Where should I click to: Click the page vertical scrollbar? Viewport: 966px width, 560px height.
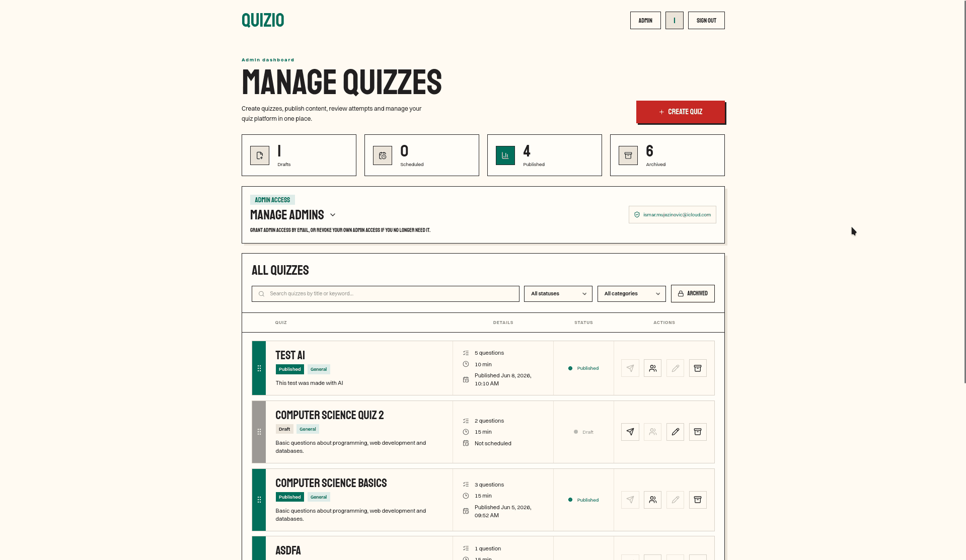[x=964, y=191]
